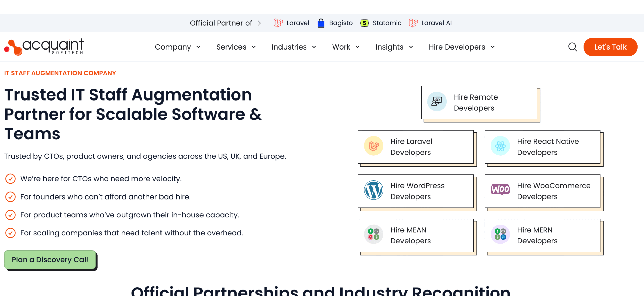644x296 pixels.
Task: Click the remote developers monitor icon
Action: coord(437,102)
